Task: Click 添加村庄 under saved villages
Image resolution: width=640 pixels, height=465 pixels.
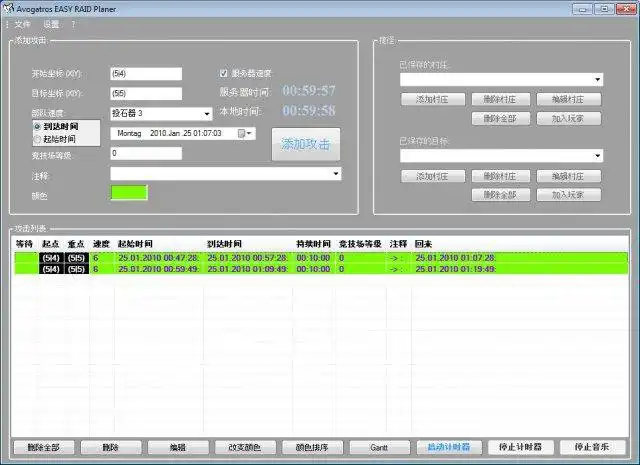Action: [x=433, y=99]
